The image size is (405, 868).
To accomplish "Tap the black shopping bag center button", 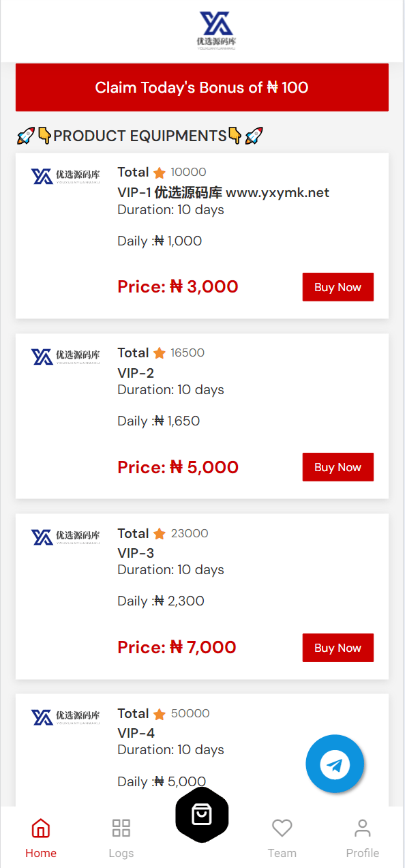I will [x=202, y=814].
